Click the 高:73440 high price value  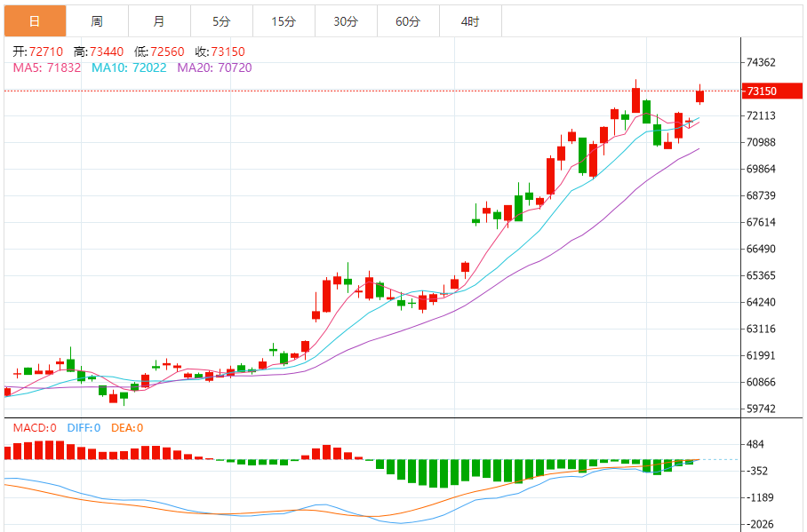click(x=99, y=52)
